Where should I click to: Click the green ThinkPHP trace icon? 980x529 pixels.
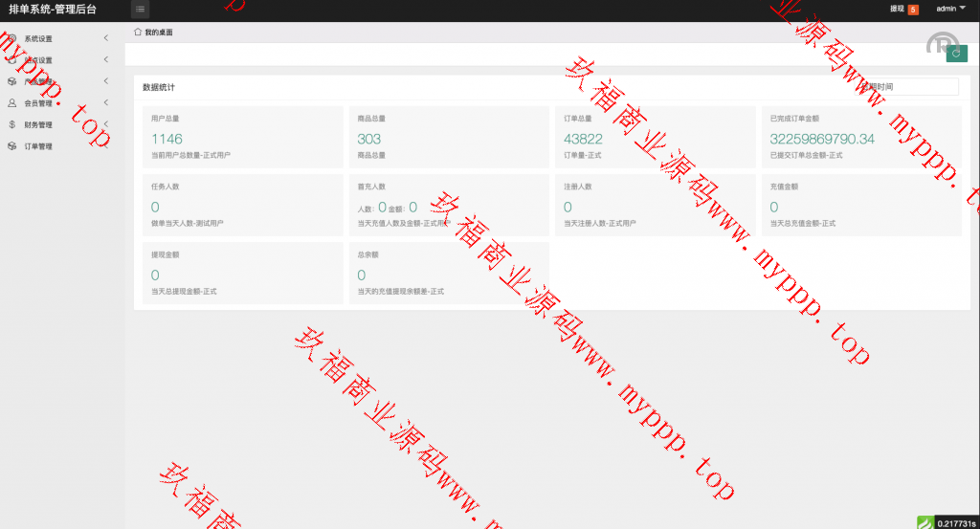pos(924,522)
